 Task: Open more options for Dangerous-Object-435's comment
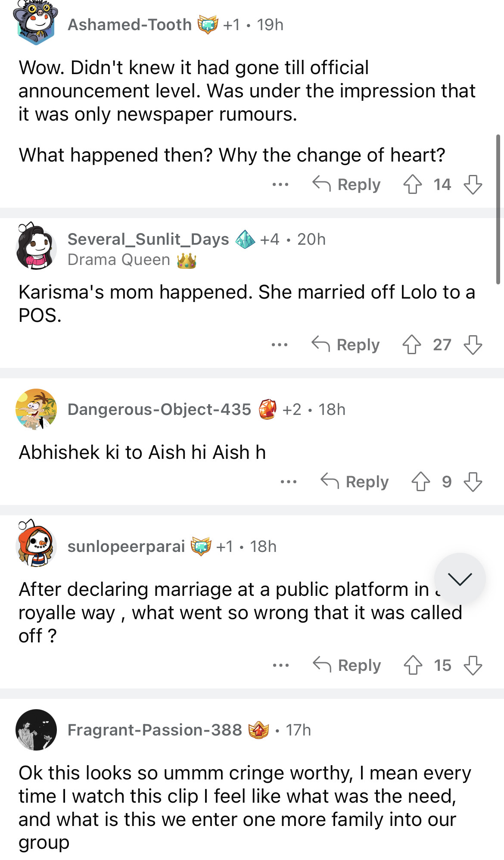pyautogui.click(x=288, y=482)
